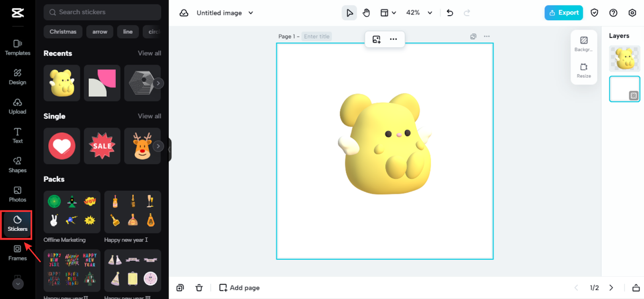Show more Recents with right arrow

pyautogui.click(x=158, y=83)
